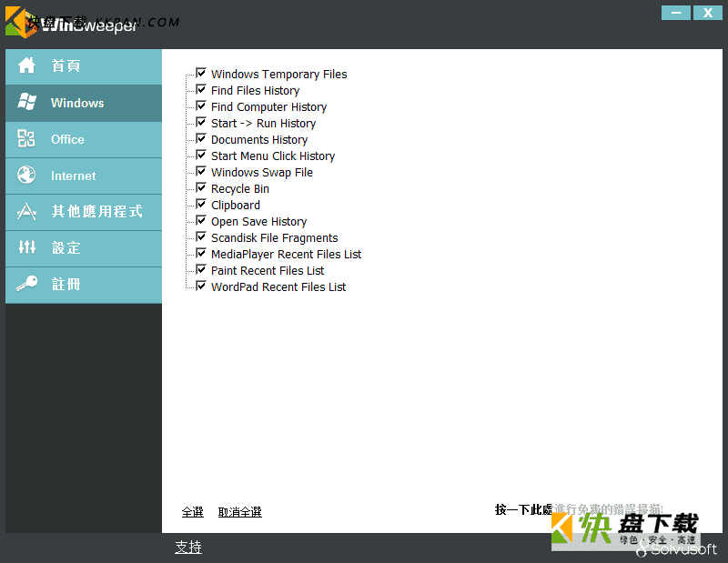Open the 其他應用程式 tab label

[96, 211]
